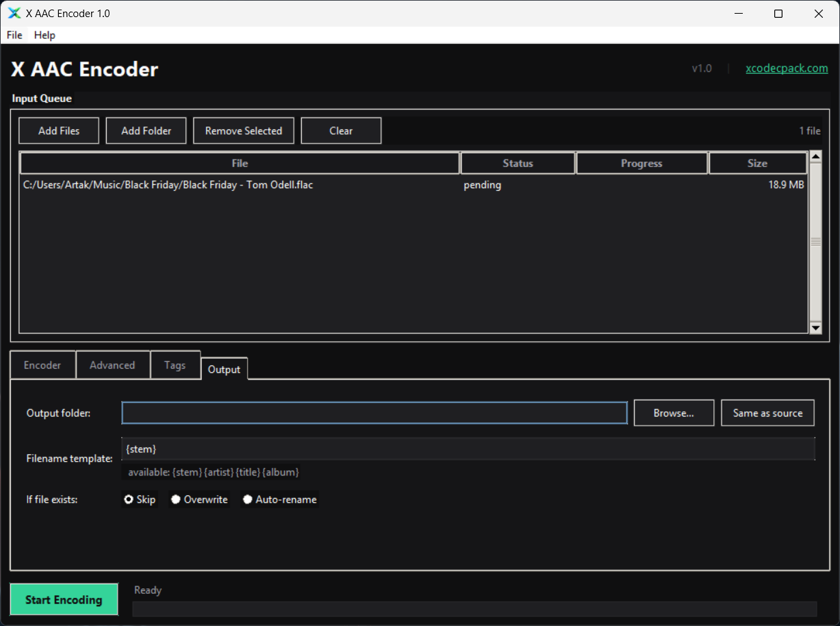Sort queue by File column header

point(240,164)
